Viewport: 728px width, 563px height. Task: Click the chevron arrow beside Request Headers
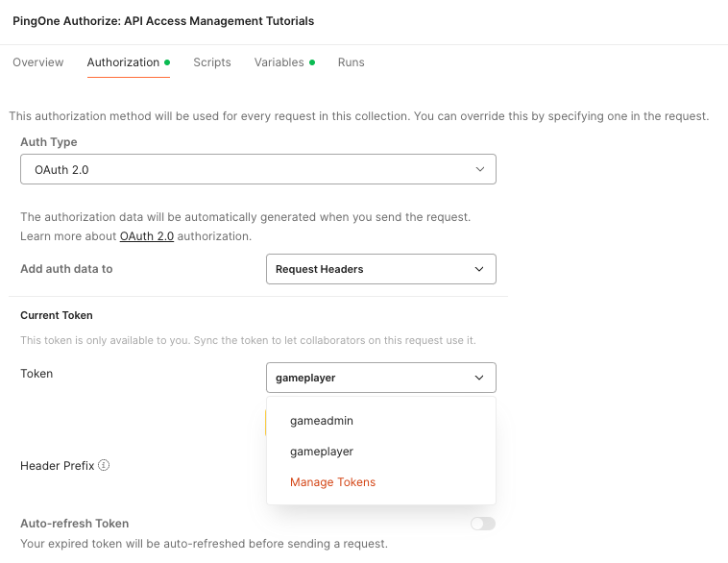(x=479, y=269)
